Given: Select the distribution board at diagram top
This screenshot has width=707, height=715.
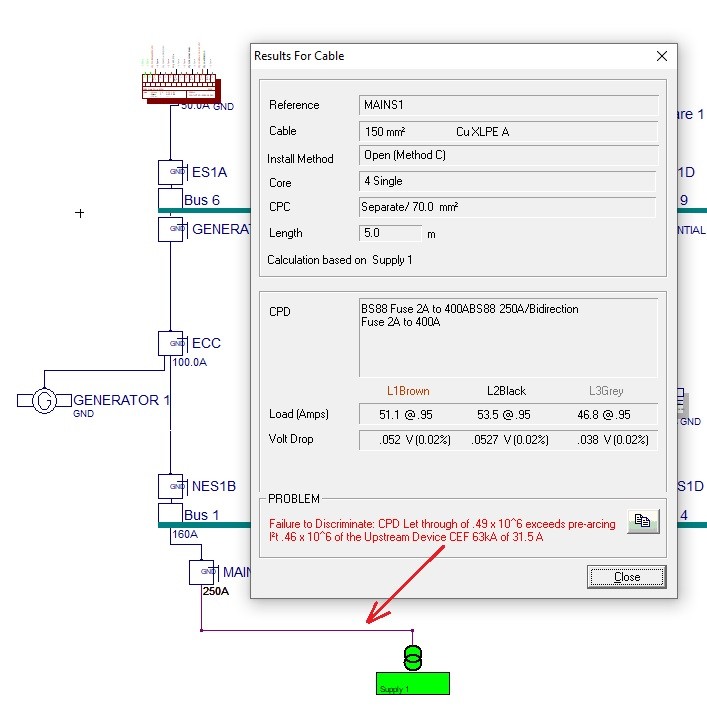Looking at the screenshot, I should (181, 88).
